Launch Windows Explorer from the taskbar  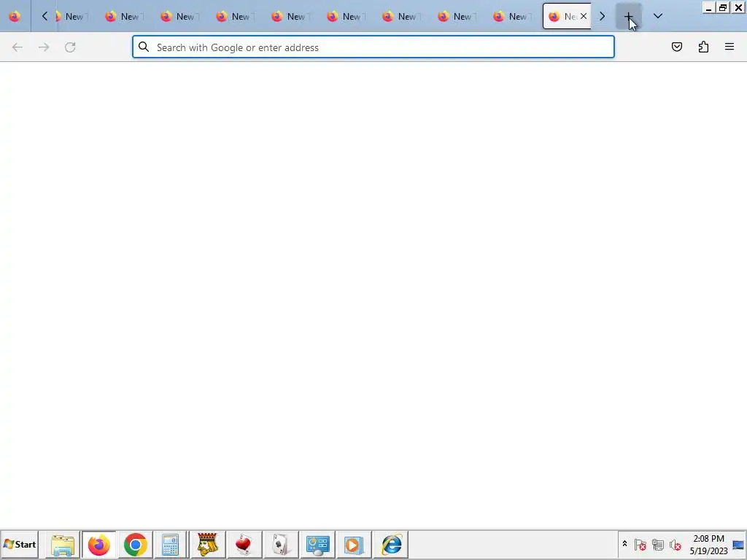[x=63, y=545]
